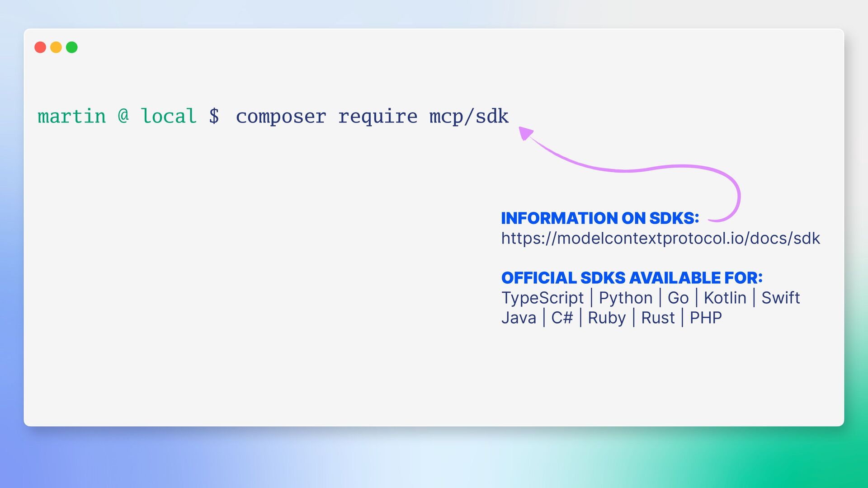This screenshot has height=488, width=868.
Task: Click the "local" hostname in prompt
Action: tap(169, 117)
